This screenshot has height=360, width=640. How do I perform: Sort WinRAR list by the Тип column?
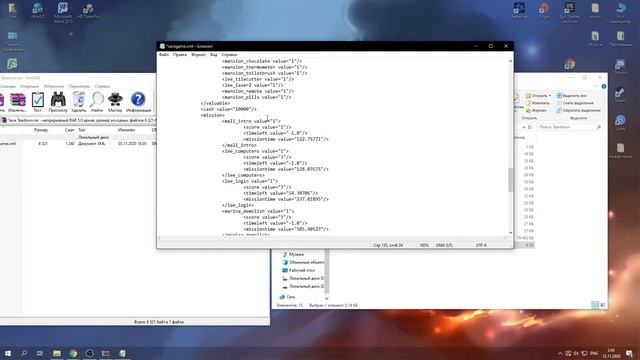[x=82, y=130]
